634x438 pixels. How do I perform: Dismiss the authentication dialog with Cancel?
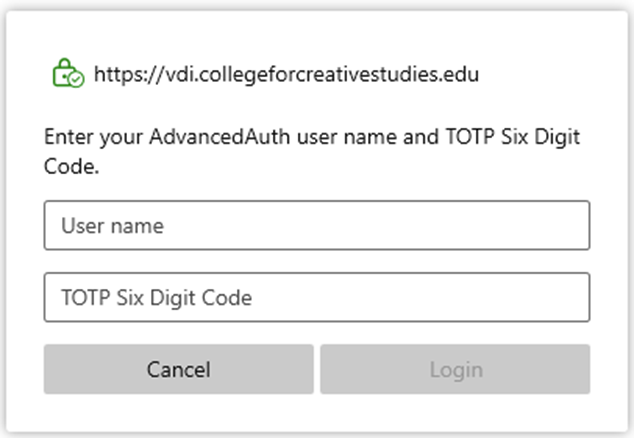(178, 369)
